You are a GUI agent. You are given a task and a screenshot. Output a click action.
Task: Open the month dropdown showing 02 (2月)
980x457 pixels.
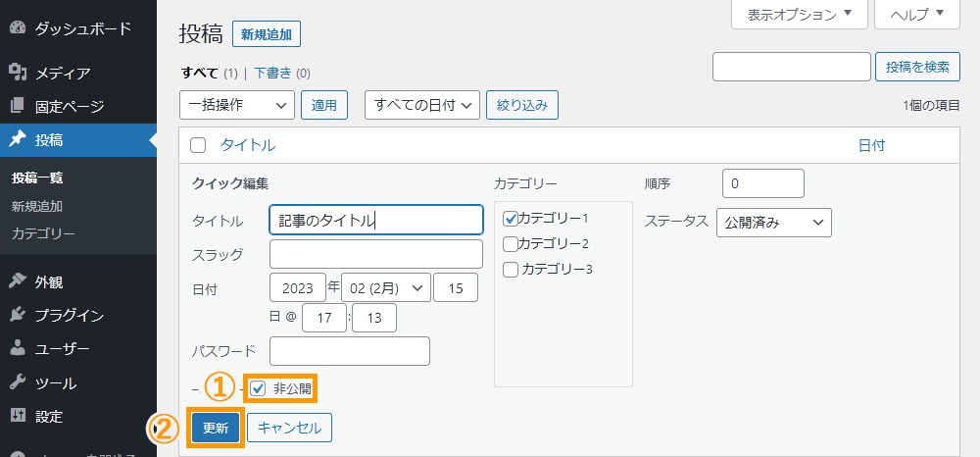pyautogui.click(x=385, y=288)
